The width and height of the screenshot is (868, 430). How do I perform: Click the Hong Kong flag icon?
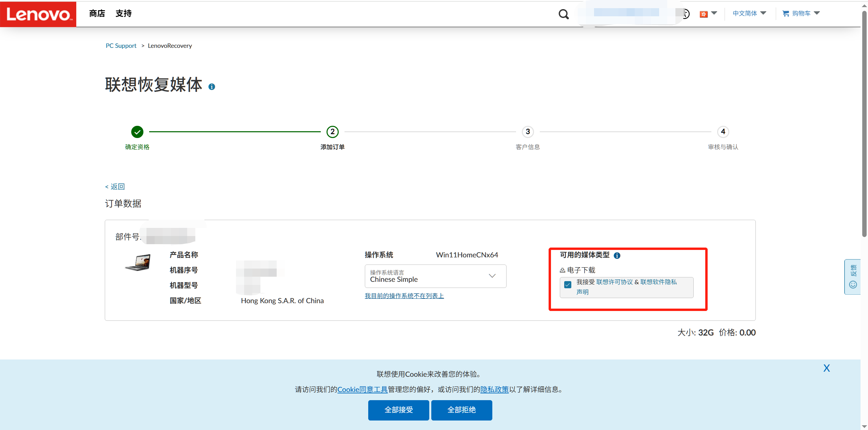[x=704, y=14]
